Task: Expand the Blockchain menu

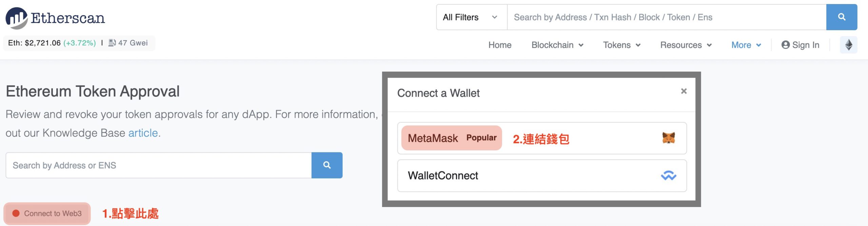Action: [557, 45]
